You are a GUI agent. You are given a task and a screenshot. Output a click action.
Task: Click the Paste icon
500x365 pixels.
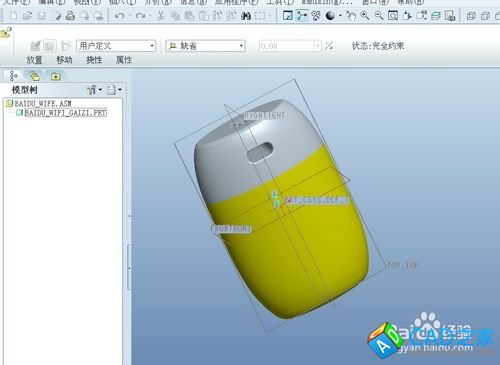click(x=189, y=16)
